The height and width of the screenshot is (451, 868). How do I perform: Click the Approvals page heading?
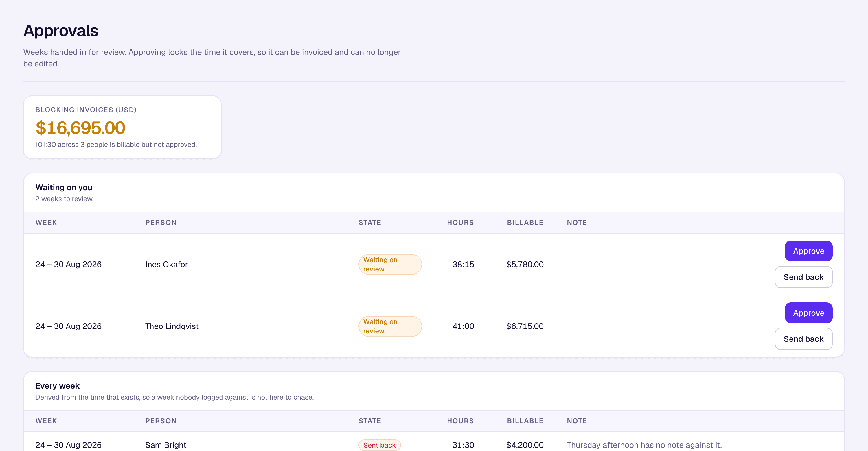(x=61, y=31)
